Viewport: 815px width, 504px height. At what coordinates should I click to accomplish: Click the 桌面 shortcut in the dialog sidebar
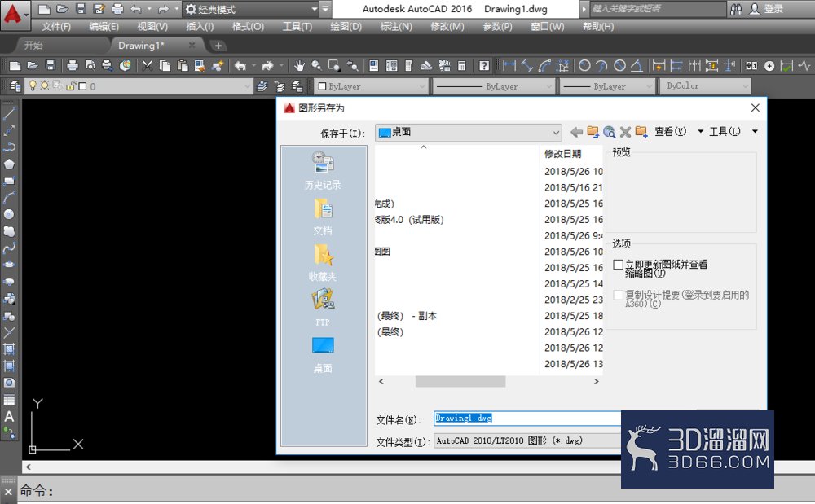click(323, 355)
